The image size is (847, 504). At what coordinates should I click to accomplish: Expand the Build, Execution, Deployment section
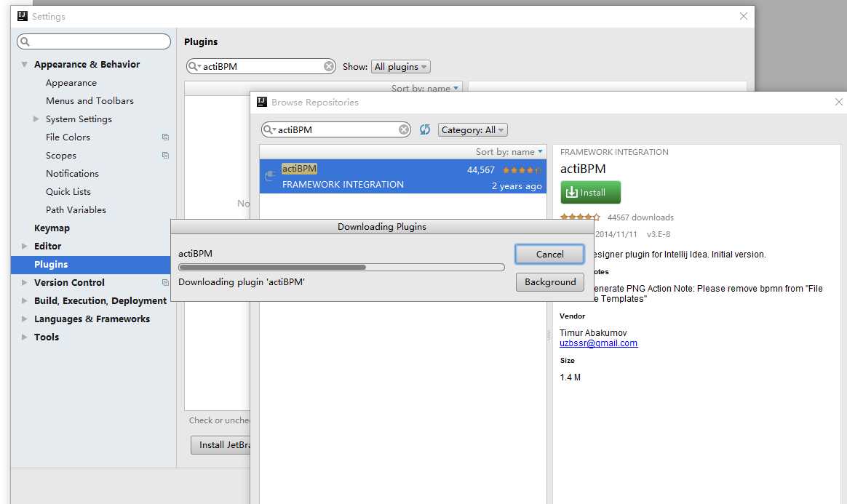[x=24, y=300]
